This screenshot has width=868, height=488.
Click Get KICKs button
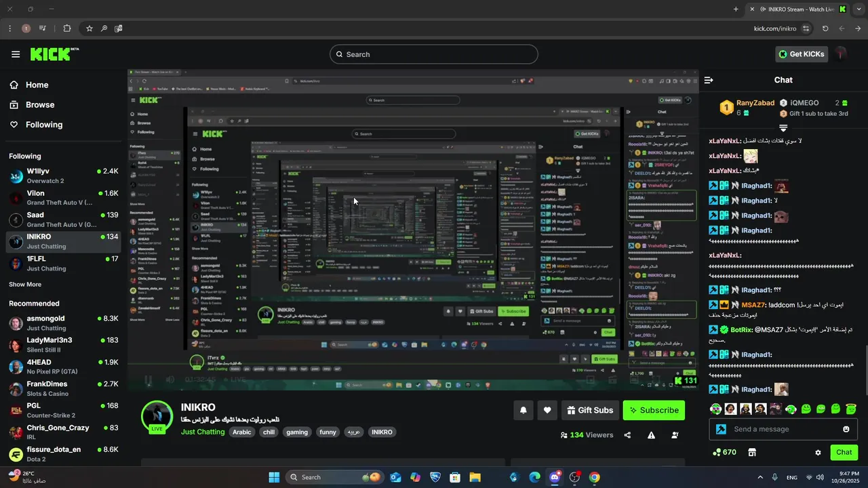coord(802,54)
